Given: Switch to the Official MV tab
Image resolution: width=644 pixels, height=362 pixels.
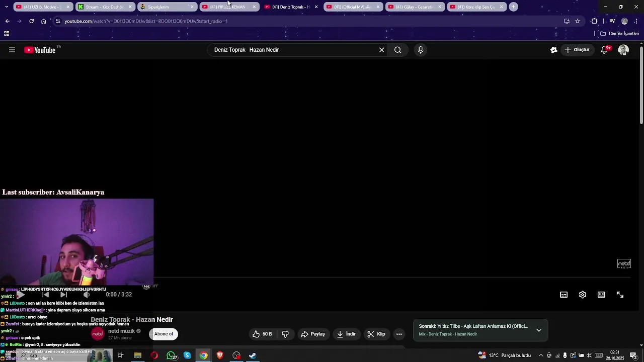Looking at the screenshot, I should click(x=352, y=7).
